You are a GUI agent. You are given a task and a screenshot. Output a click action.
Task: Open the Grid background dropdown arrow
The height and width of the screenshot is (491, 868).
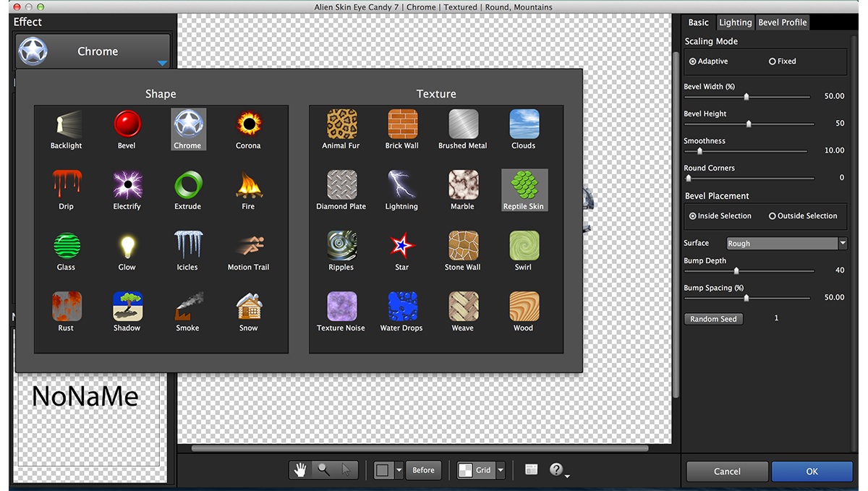tap(501, 470)
